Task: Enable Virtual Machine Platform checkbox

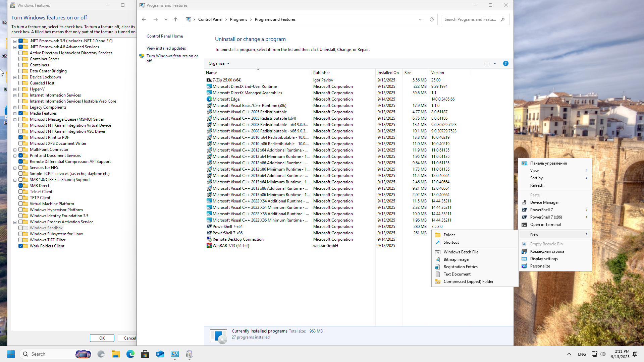Action: point(21,204)
